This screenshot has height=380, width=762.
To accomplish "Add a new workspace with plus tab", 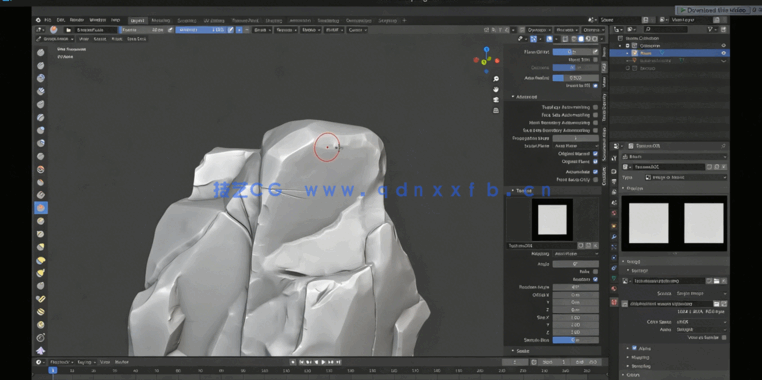I will (x=404, y=20).
